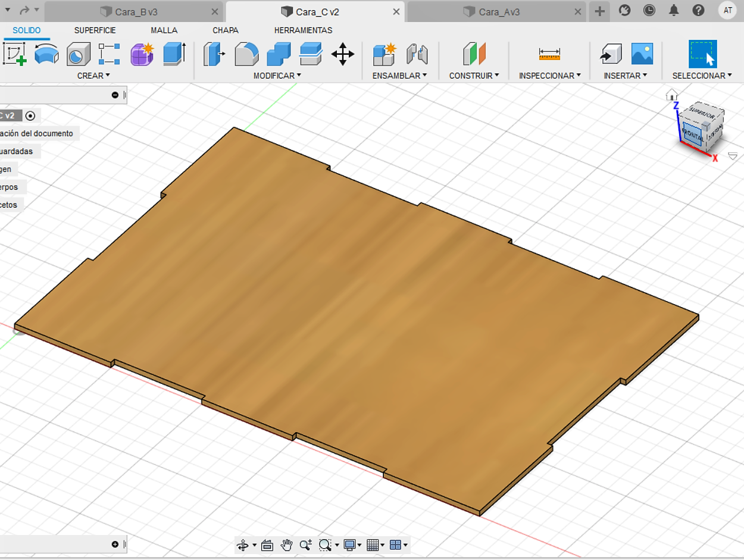Screen dimensions: 744x560
Task: Click the Look At icon
Action: (267, 545)
